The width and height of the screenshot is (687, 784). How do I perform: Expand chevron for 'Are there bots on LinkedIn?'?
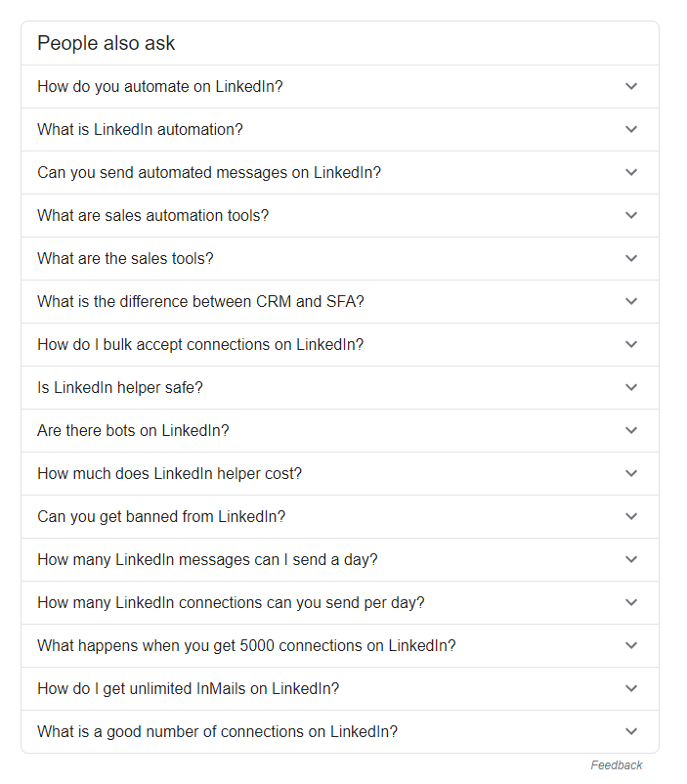tap(631, 430)
